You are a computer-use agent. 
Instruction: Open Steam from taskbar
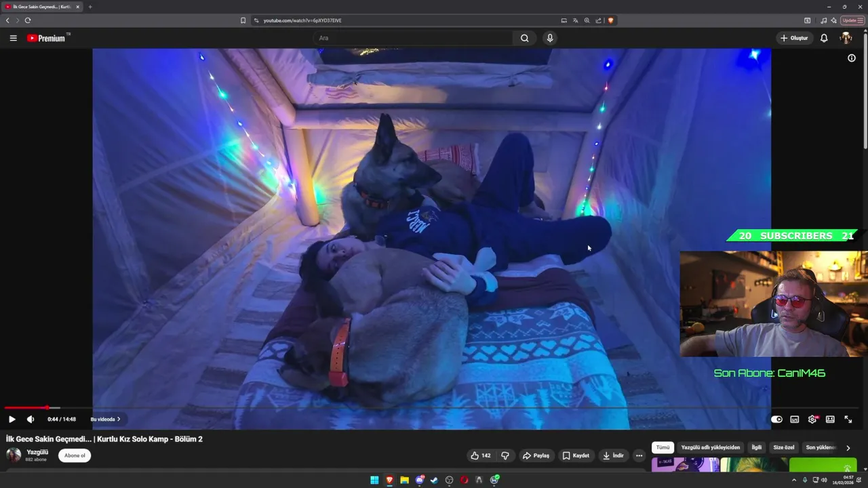[x=434, y=480]
